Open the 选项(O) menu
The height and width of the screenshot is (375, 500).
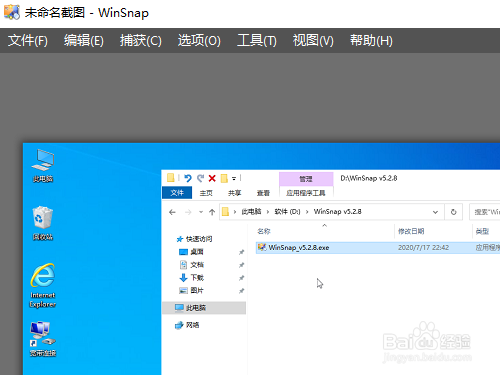(199, 41)
